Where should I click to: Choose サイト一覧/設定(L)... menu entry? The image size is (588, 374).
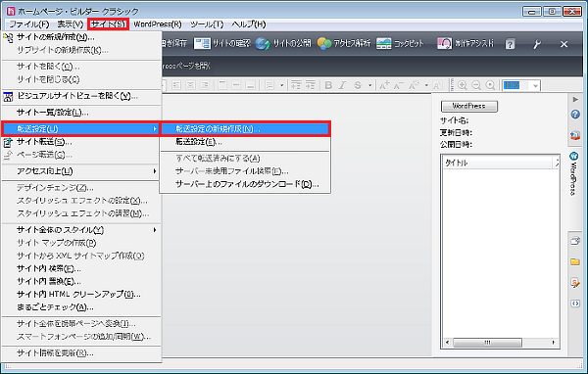(81, 113)
